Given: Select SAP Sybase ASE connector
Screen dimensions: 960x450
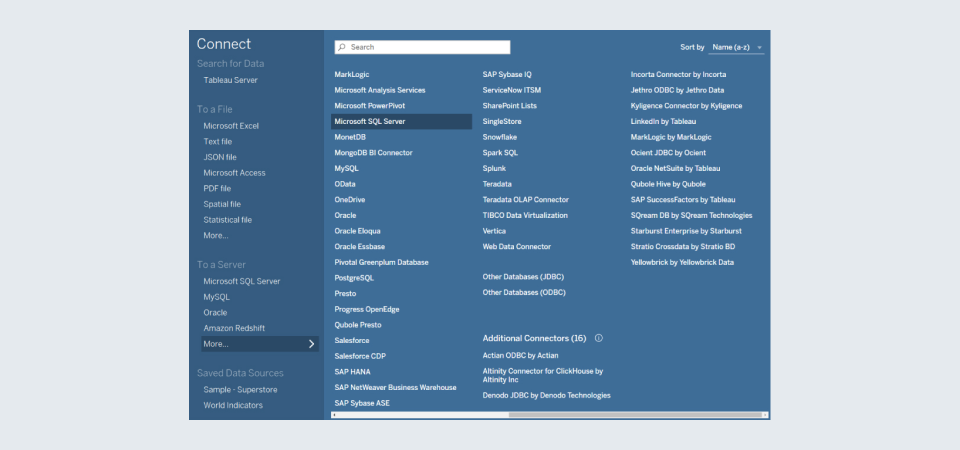Looking at the screenshot, I should click(x=362, y=403).
